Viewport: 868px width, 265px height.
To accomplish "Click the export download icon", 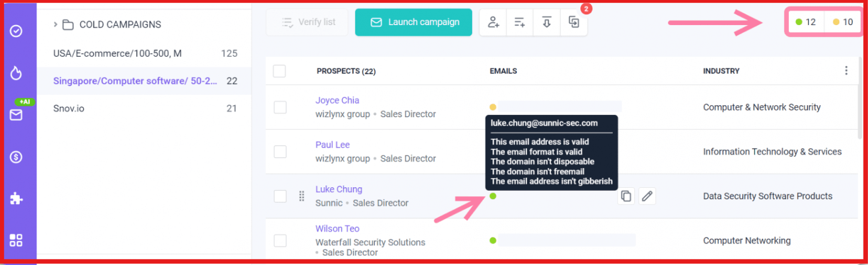I will coord(546,22).
